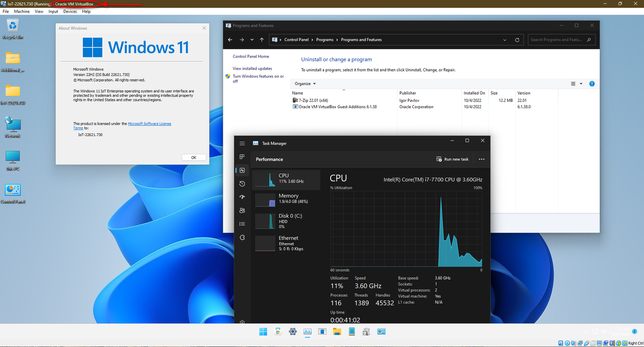Open VirtualBox Help menu
The image size is (644, 347).
pyautogui.click(x=86, y=11)
